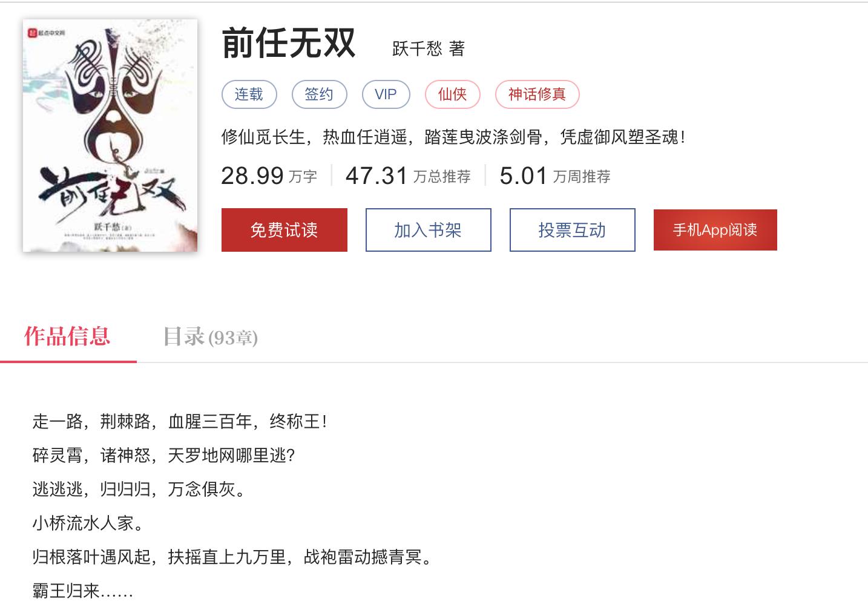The image size is (868, 610).
Task: Click the tagline 修仙觅长生 text
Action: click(263, 137)
